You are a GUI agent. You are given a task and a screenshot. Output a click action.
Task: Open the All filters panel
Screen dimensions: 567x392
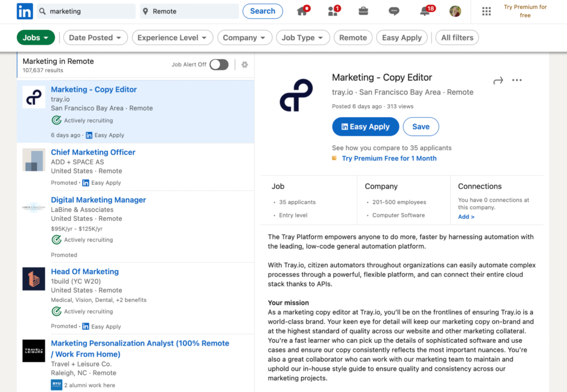click(x=457, y=37)
